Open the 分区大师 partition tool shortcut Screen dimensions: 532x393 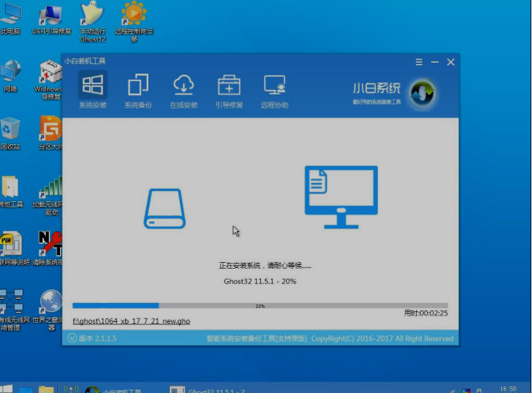click(51, 132)
